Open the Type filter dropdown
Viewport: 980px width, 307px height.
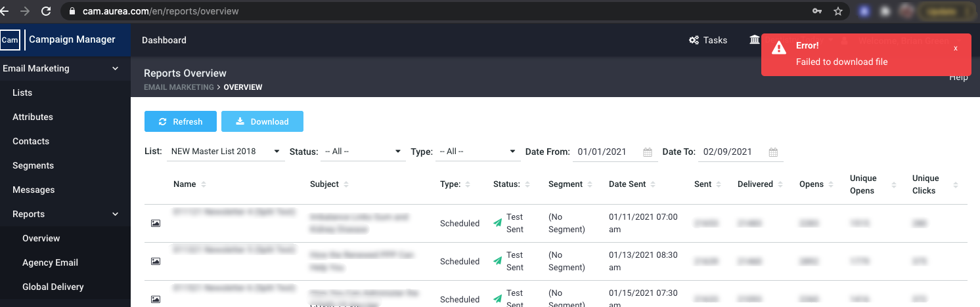point(479,152)
